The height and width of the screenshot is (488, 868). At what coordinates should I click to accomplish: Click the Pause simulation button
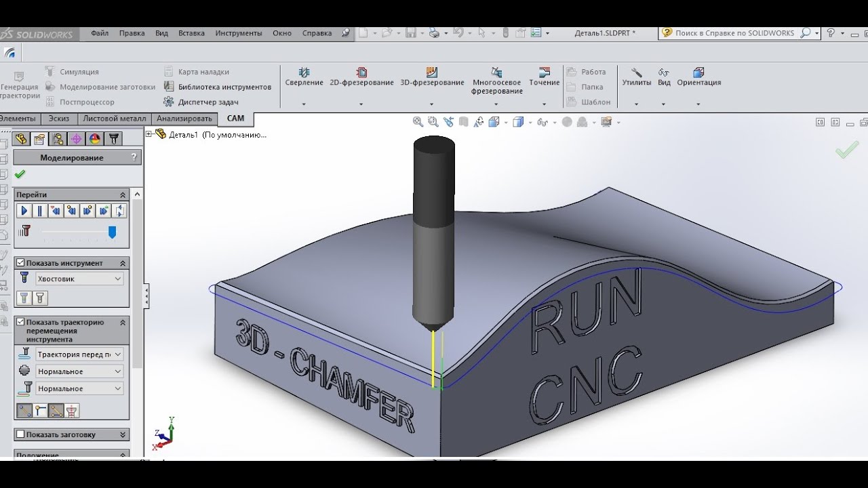[39, 211]
